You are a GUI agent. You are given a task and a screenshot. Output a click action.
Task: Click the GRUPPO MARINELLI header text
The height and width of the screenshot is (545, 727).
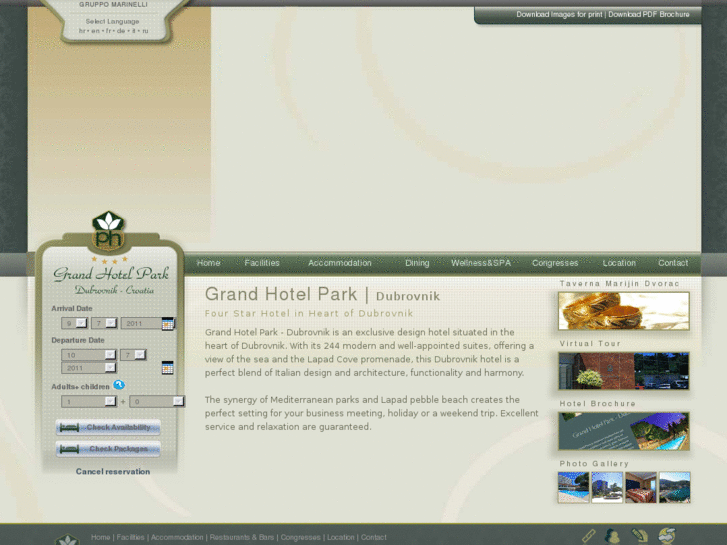(x=113, y=5)
